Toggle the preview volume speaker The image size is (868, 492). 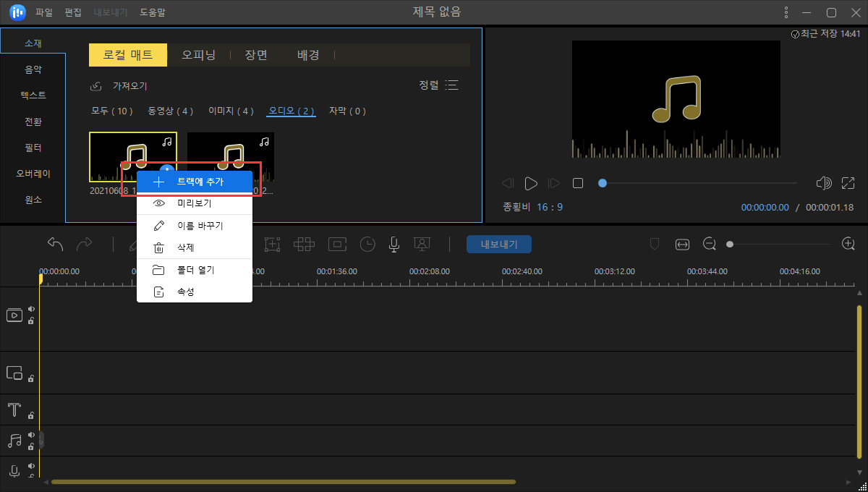click(x=824, y=183)
